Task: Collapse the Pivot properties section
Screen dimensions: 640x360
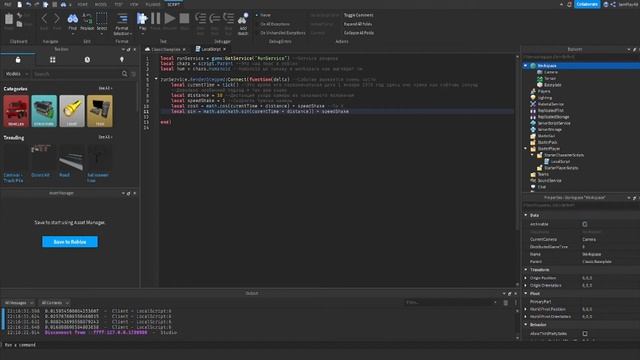Action: coord(526,293)
